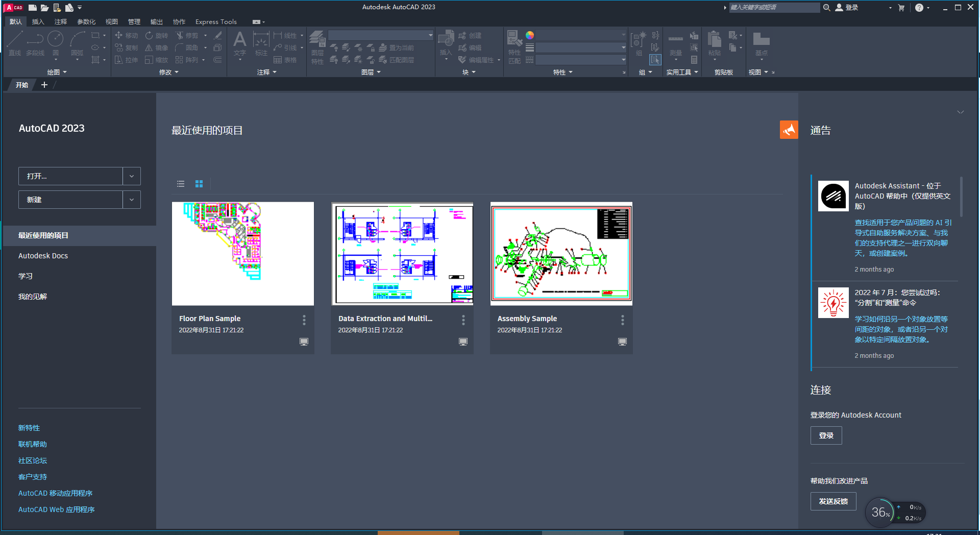Image resolution: width=980 pixels, height=535 pixels.
Task: Click the 基点 base view tool
Action: (x=762, y=44)
